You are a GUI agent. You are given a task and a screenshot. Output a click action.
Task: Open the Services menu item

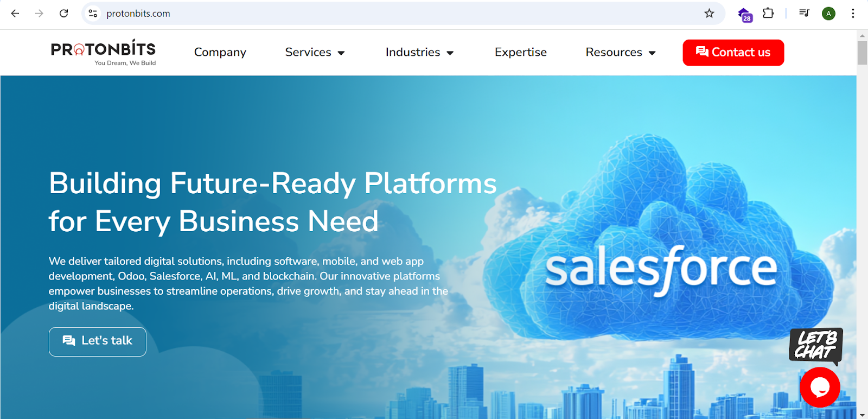[308, 52]
